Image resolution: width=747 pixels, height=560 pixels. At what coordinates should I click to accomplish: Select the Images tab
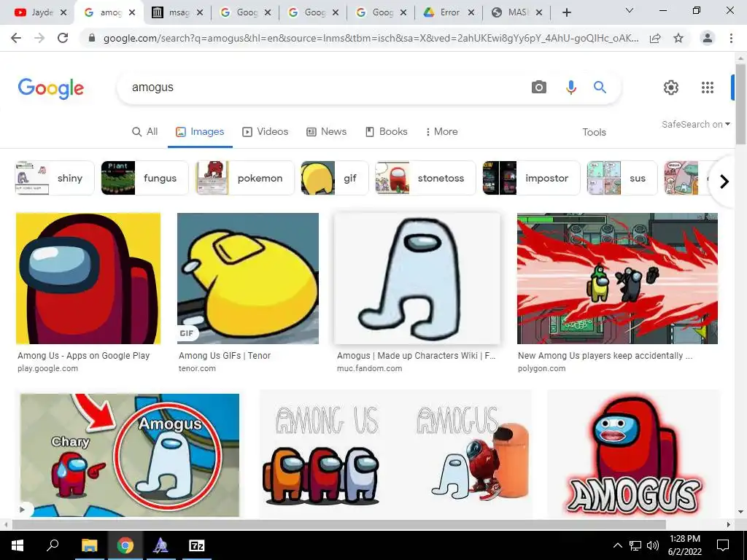click(200, 131)
